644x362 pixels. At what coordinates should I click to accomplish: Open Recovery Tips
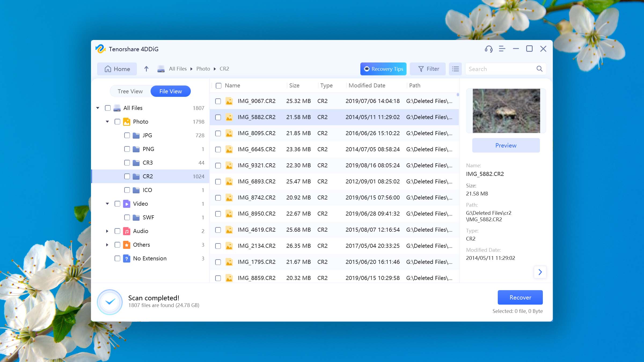pos(383,69)
